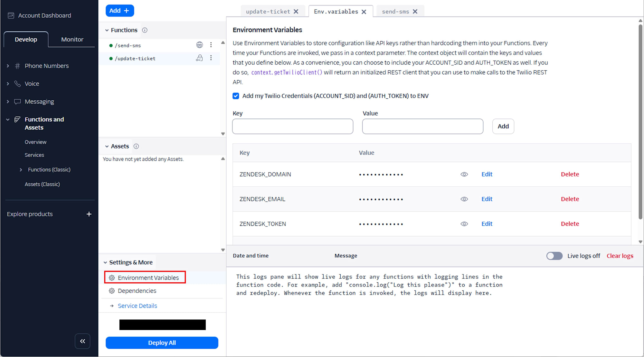Open the kebab menu for /update-ticket
The width and height of the screenshot is (644, 357).
(x=211, y=58)
